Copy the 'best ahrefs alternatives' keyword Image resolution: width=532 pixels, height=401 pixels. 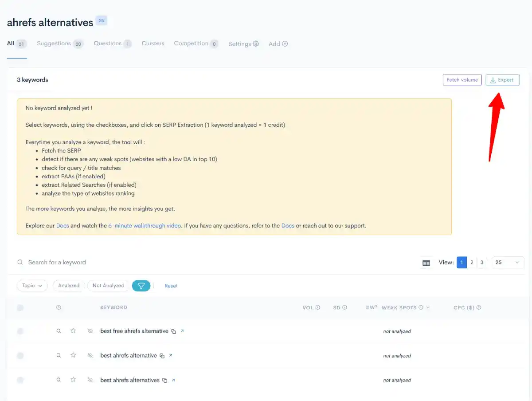coord(165,380)
